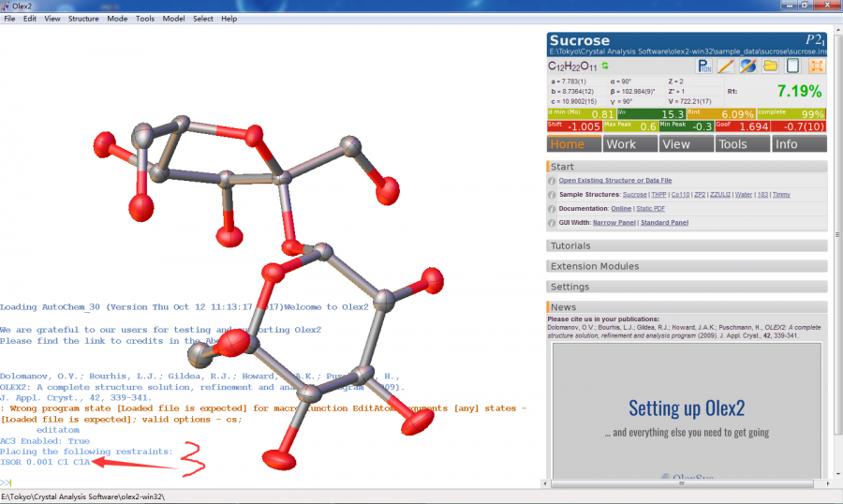
Task: Open the Online documentation link
Action: coord(621,209)
